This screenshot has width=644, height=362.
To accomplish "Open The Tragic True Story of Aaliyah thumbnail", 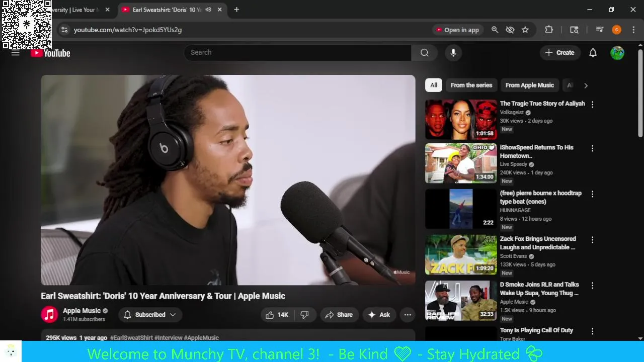I will point(461,120).
